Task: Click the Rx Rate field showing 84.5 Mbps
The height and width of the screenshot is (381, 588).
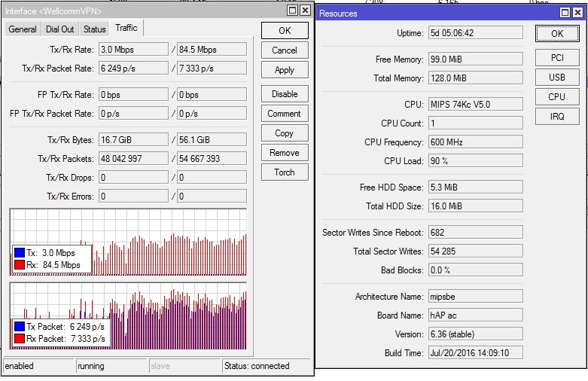Action: (212, 50)
